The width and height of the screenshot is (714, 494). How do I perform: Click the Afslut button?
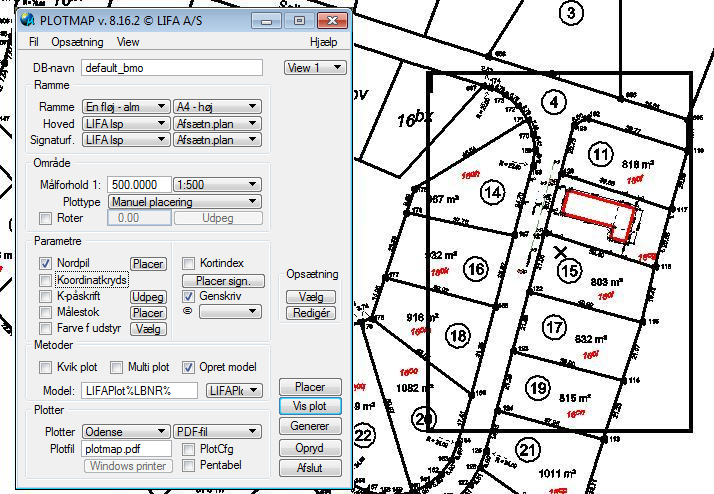[x=310, y=468]
